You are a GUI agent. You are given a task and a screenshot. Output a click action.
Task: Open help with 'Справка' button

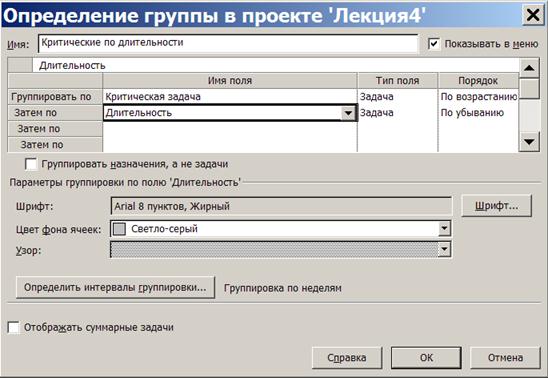pos(347,358)
